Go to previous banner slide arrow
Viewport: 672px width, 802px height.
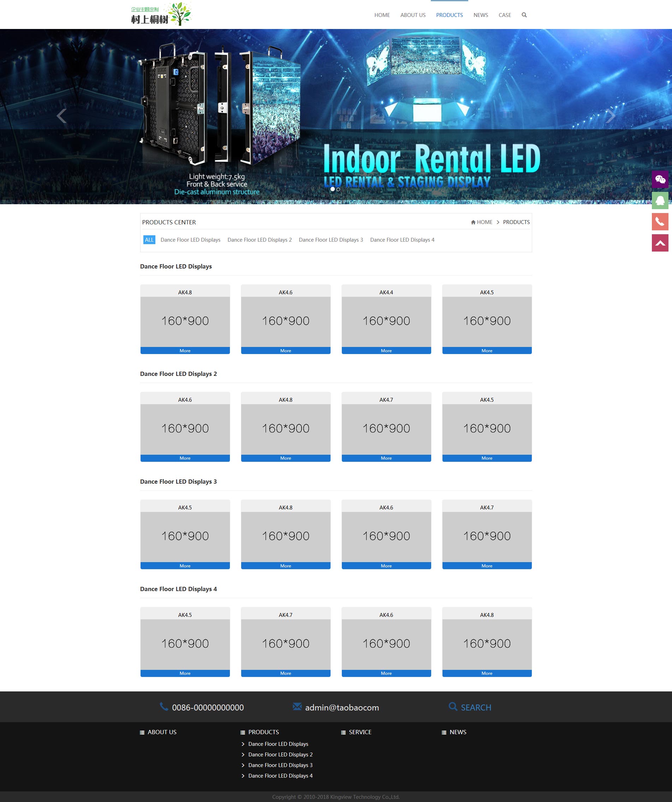coord(61,116)
